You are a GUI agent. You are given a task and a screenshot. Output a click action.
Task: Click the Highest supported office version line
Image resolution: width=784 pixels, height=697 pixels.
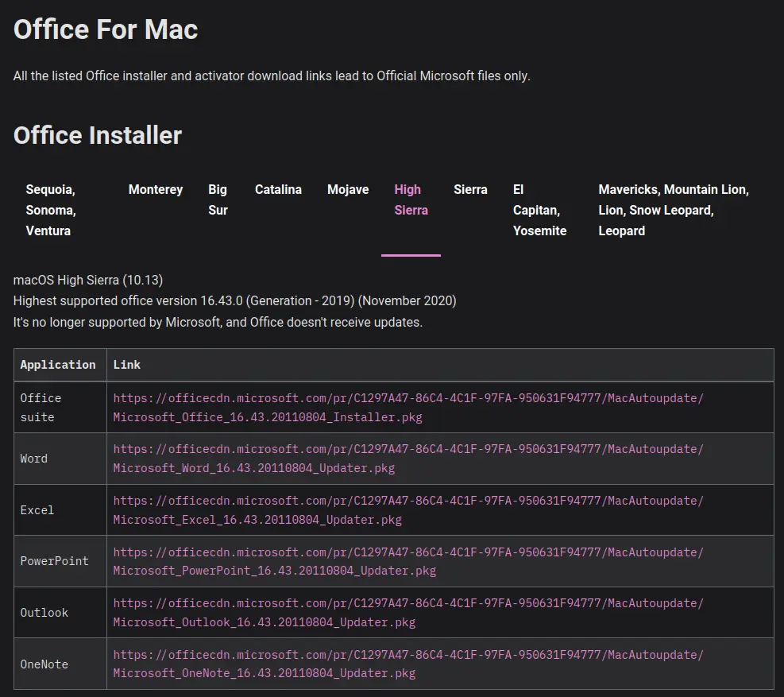[234, 300]
